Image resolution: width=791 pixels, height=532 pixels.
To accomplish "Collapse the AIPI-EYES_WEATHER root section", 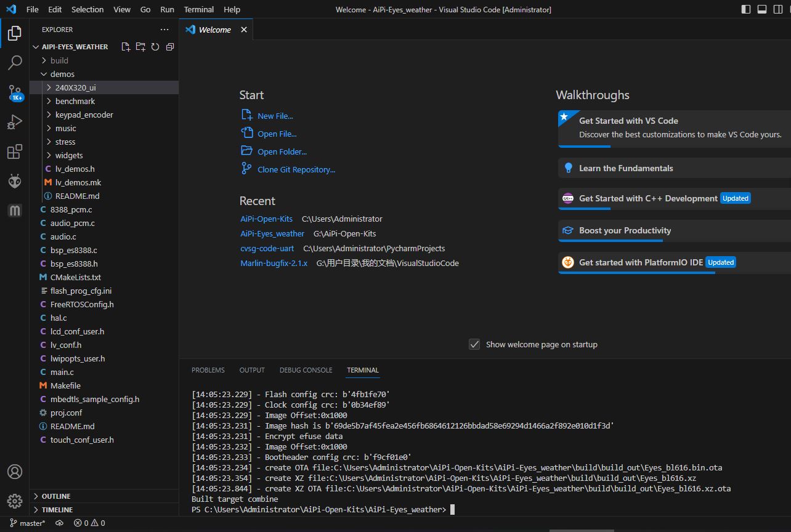I will pyautogui.click(x=74, y=47).
